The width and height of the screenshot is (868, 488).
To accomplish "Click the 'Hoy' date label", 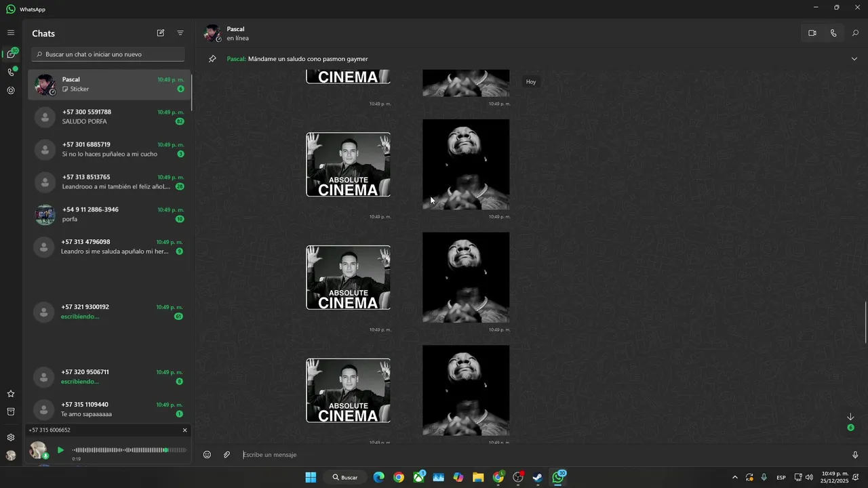I will click(x=531, y=82).
